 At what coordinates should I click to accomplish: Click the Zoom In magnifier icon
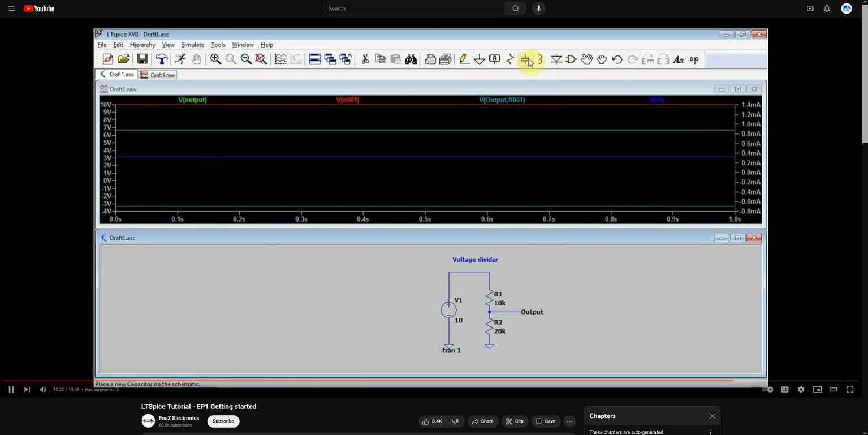(x=215, y=59)
